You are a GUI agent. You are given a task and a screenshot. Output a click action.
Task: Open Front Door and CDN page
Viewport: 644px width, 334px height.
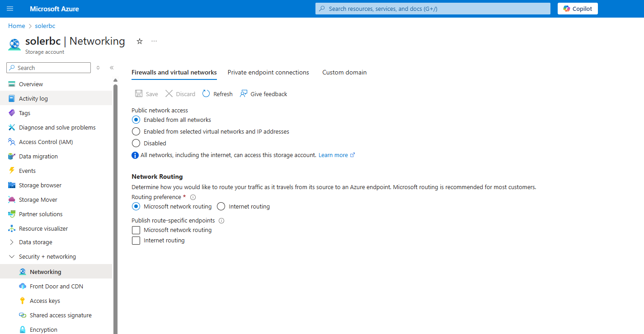click(56, 286)
